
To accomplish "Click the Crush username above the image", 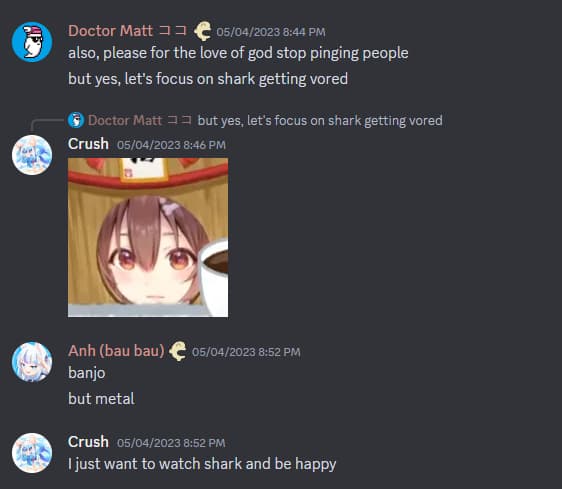I will [x=88, y=144].
